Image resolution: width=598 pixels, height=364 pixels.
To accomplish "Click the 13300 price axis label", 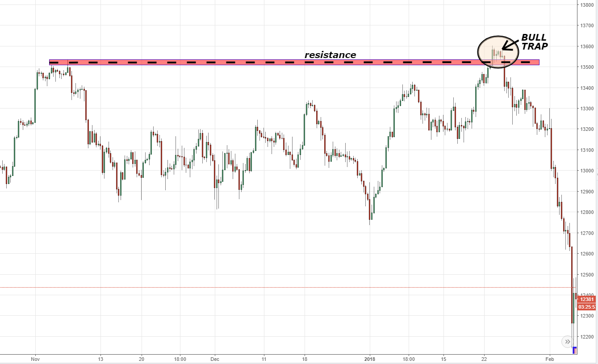I will point(587,109).
